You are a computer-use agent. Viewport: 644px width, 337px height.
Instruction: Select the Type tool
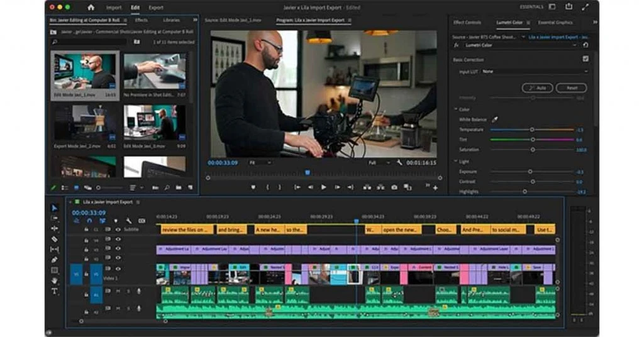click(54, 291)
